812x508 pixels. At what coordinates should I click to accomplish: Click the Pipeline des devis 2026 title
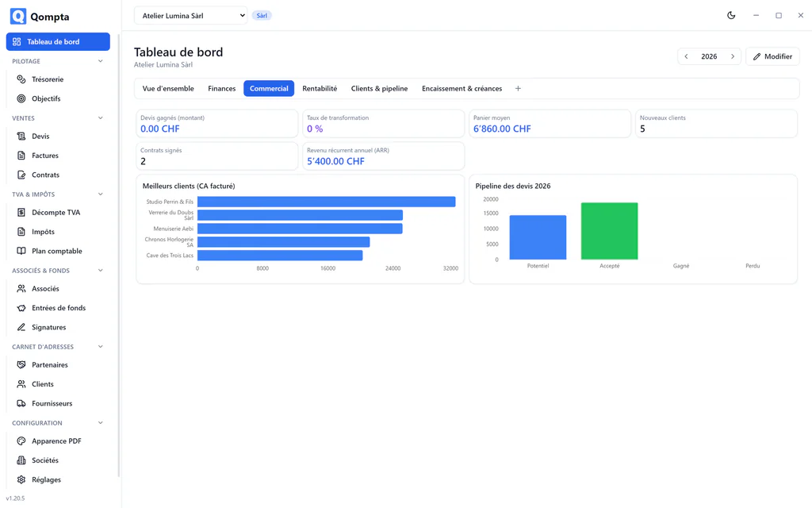[513, 186]
